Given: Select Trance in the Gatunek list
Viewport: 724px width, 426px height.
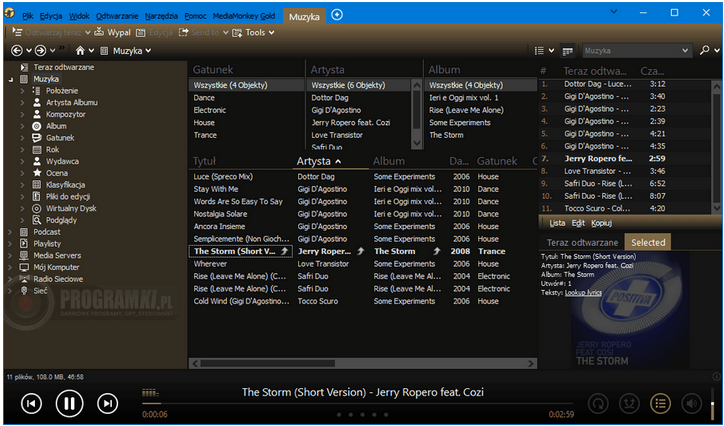Looking at the screenshot, I should pyautogui.click(x=205, y=135).
